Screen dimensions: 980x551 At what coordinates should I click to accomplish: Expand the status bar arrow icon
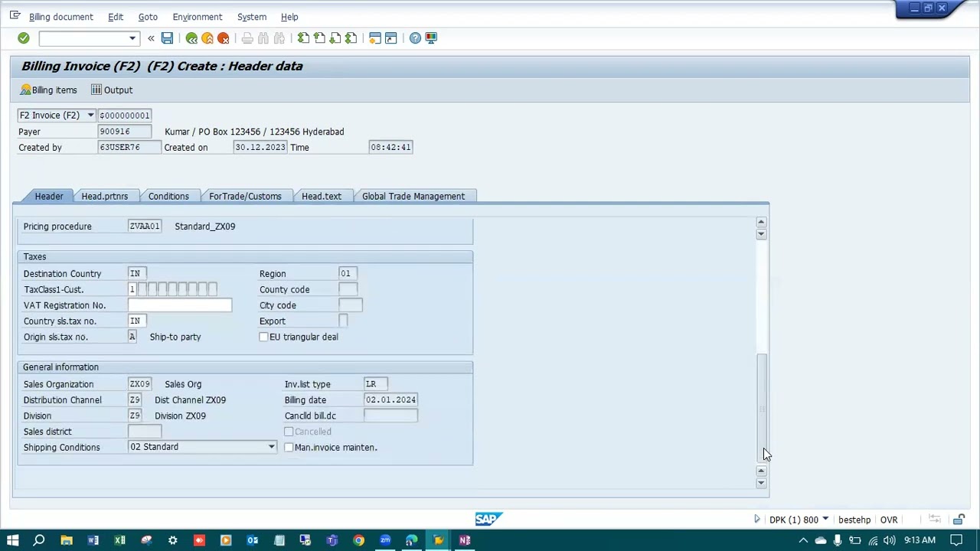point(757,520)
